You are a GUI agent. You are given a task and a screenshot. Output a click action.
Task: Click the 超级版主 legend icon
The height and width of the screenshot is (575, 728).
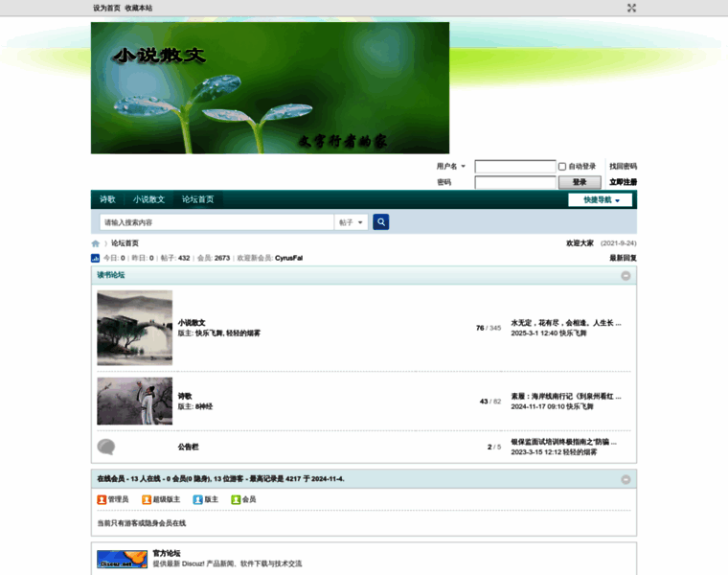(x=147, y=499)
